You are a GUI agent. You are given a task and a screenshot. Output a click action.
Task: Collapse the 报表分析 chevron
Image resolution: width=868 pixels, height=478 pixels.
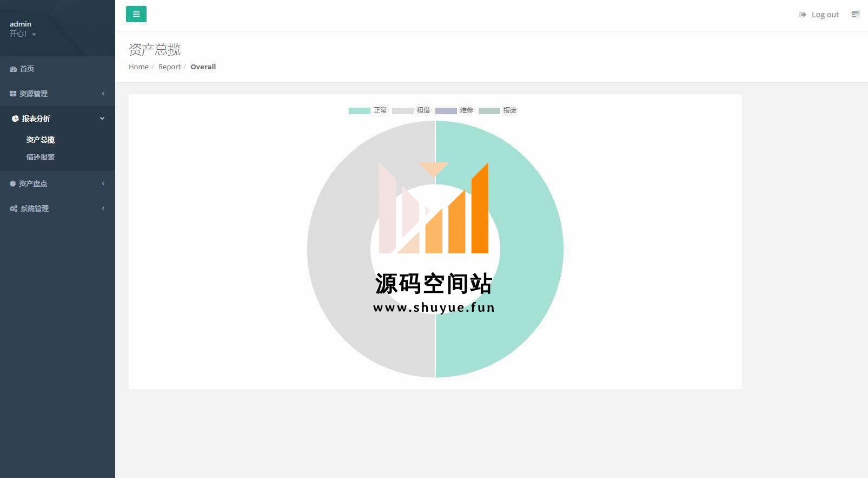tap(102, 119)
